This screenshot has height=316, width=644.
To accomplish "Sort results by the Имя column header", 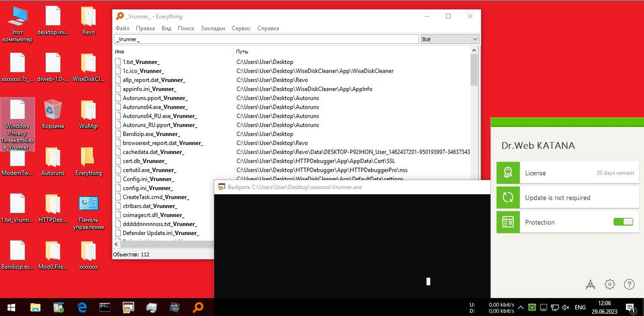I will click(x=173, y=51).
